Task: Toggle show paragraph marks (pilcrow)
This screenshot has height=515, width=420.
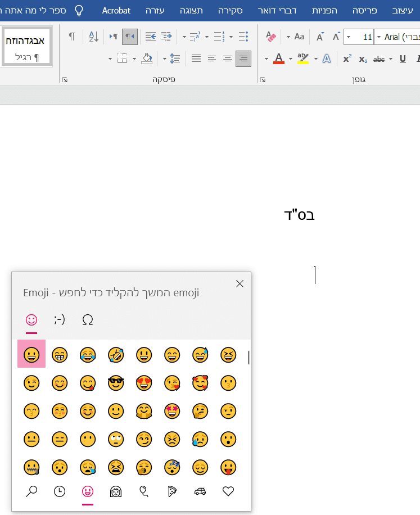Action: click(72, 37)
